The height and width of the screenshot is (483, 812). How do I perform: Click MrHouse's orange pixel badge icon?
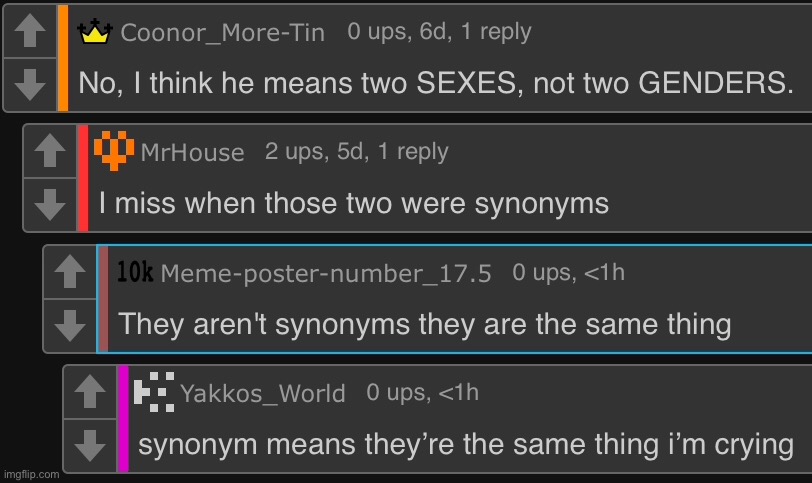115,151
